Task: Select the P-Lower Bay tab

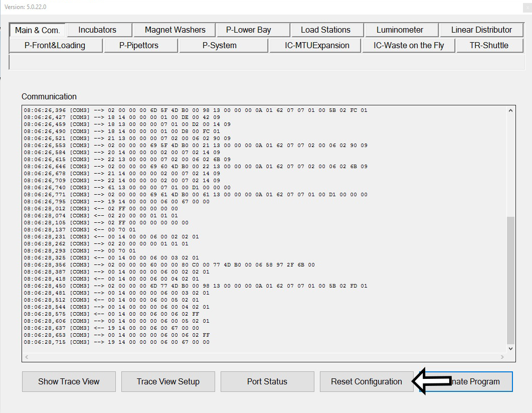Action: (249, 30)
